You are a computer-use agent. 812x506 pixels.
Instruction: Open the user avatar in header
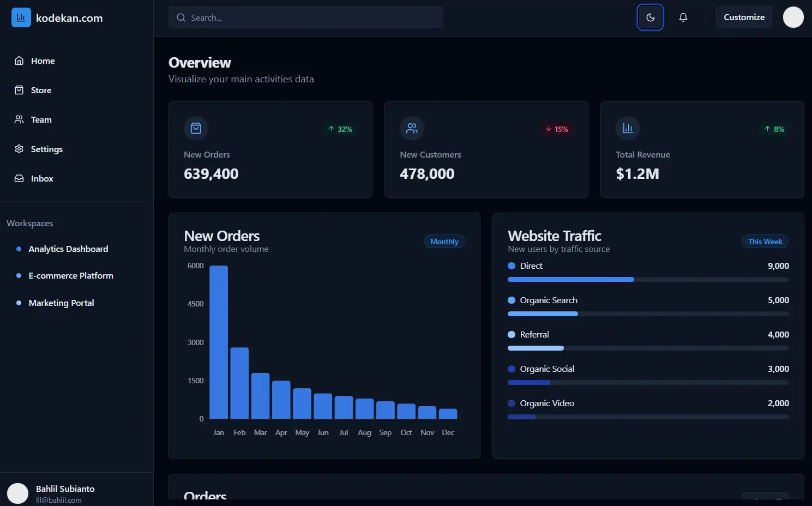click(793, 17)
